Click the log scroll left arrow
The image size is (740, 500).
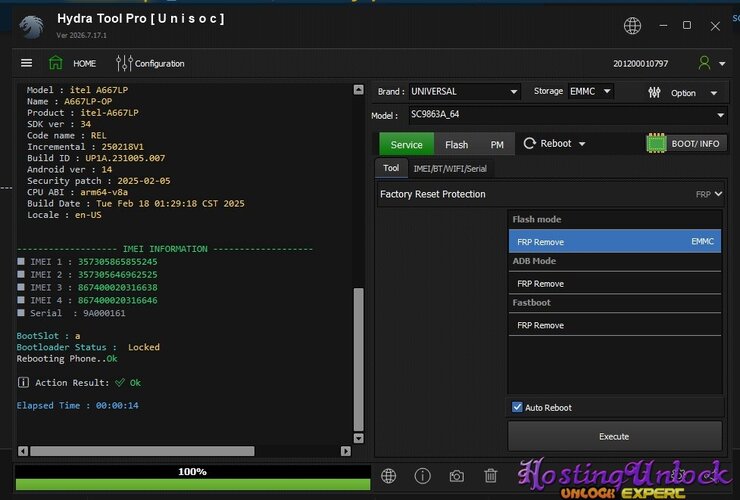23,451
